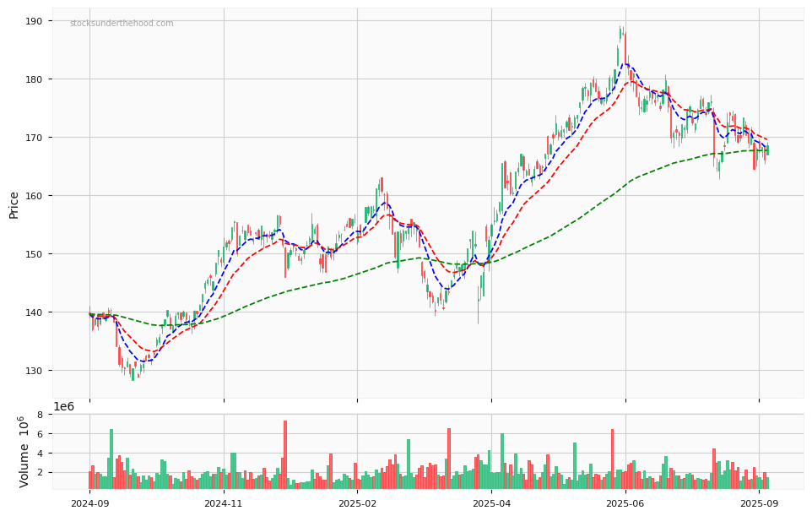Select the 2025-09 date label
The image size is (812, 516).
(x=759, y=503)
